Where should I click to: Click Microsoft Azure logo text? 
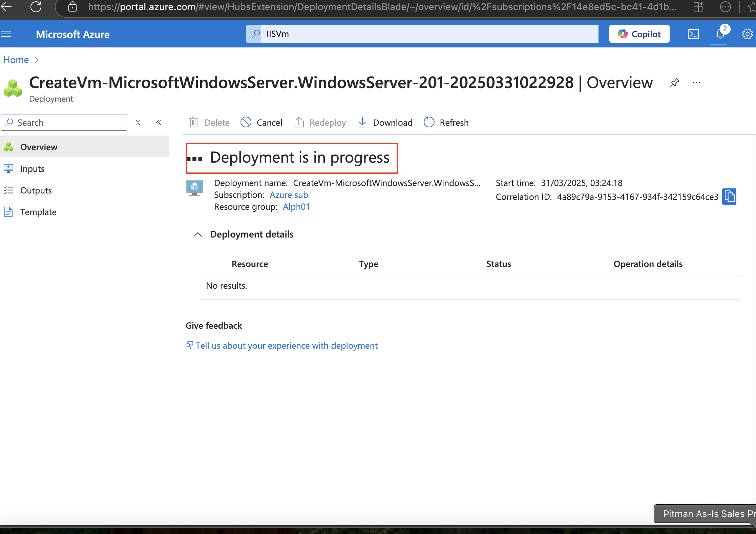[x=73, y=34]
